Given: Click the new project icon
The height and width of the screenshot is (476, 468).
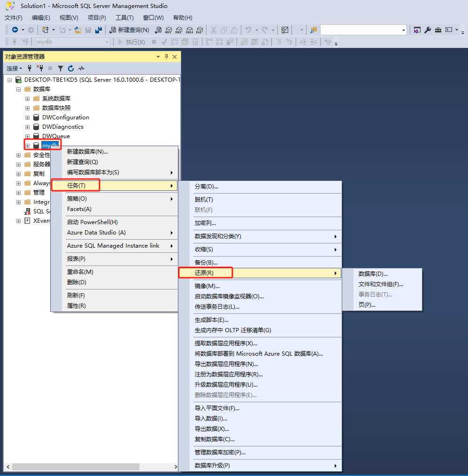Looking at the screenshot, I should 45,30.
